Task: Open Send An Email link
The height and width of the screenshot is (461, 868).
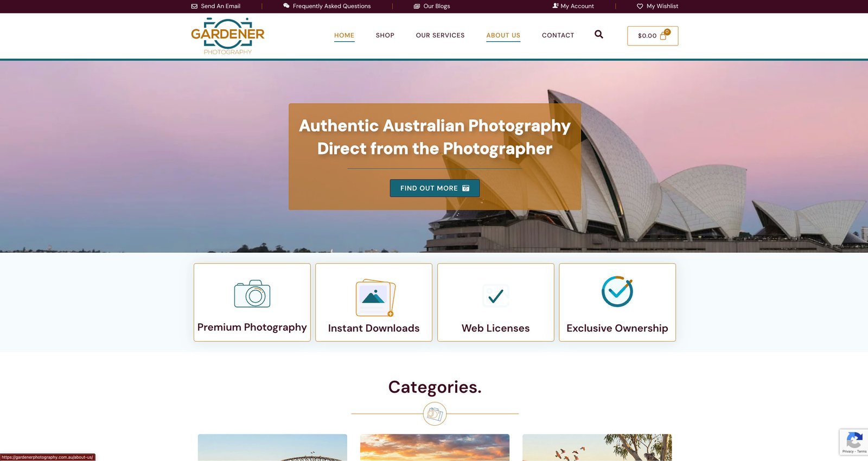Action: [x=216, y=6]
